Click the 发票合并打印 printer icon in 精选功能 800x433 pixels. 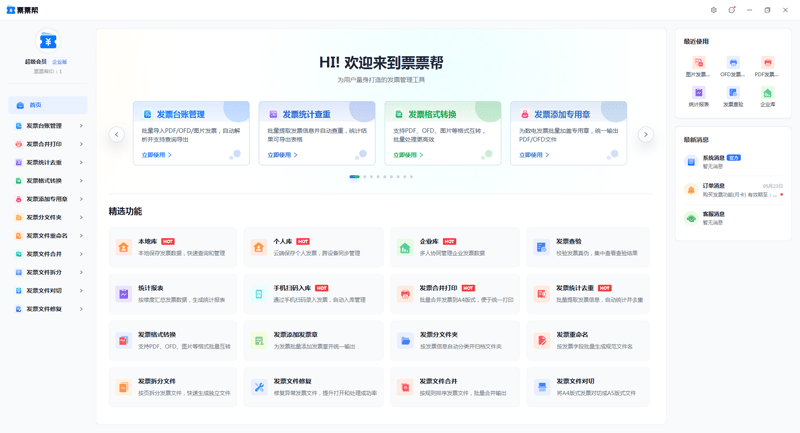click(405, 294)
